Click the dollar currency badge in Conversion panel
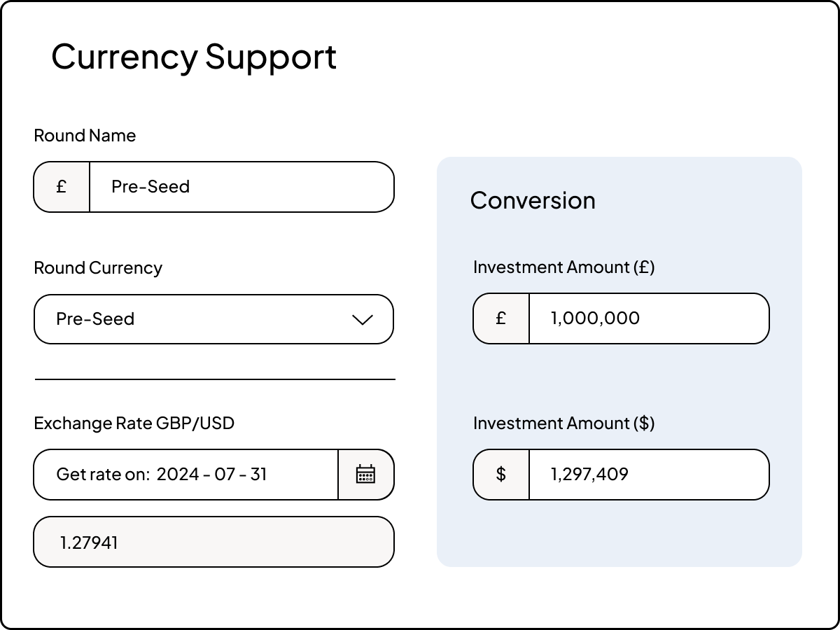Image resolution: width=840 pixels, height=630 pixels. click(500, 475)
